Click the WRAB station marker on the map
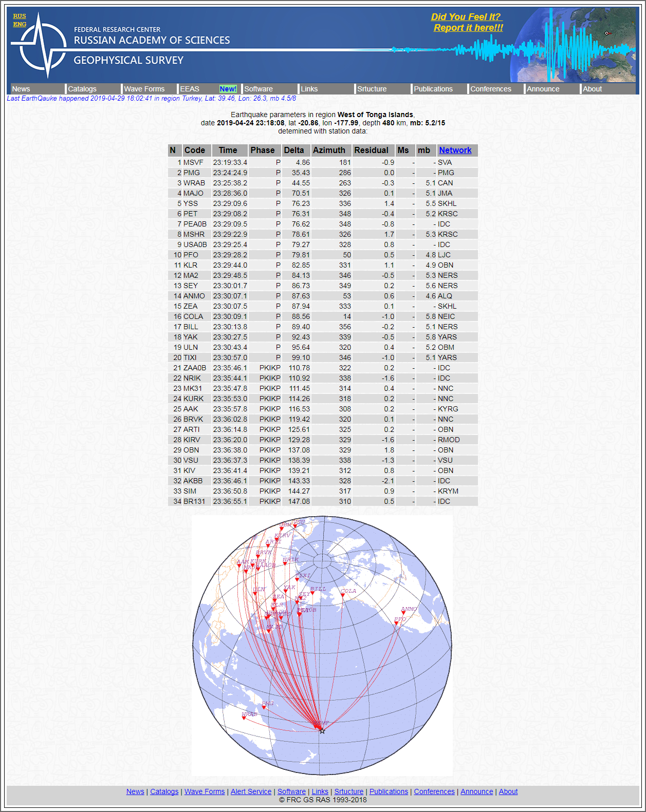This screenshot has height=812, width=646. point(244,718)
